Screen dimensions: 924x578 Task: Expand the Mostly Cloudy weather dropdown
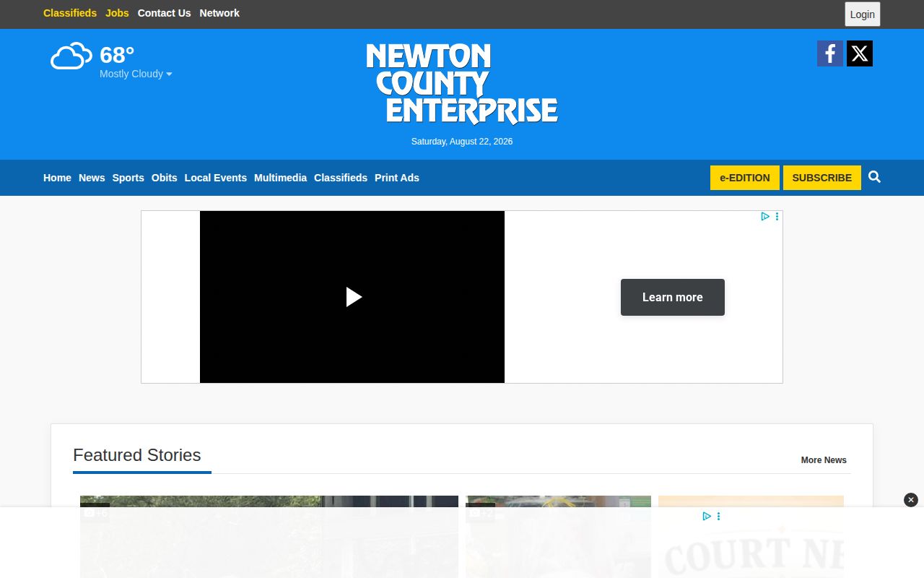coord(136,74)
